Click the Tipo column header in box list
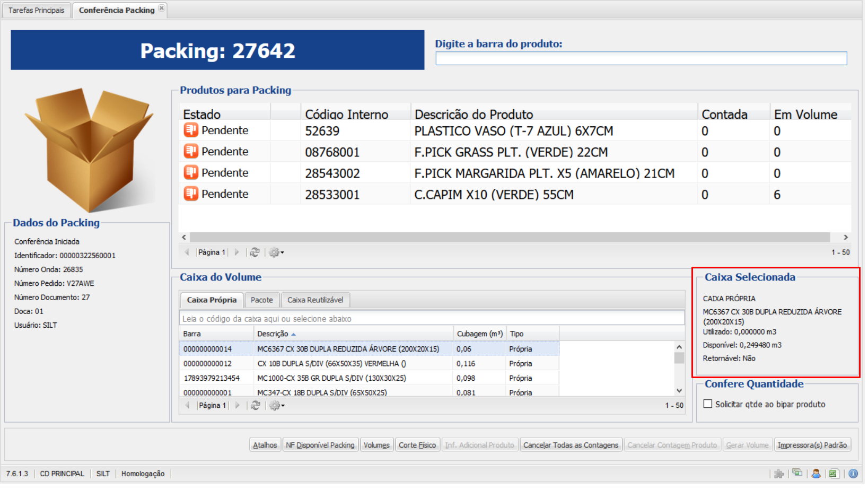 coord(533,334)
